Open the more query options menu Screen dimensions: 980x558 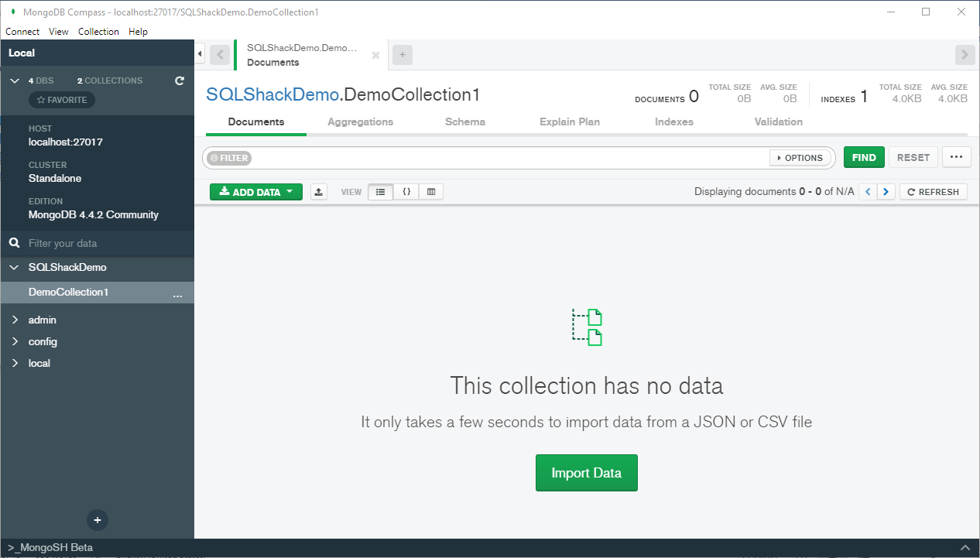pyautogui.click(x=957, y=157)
